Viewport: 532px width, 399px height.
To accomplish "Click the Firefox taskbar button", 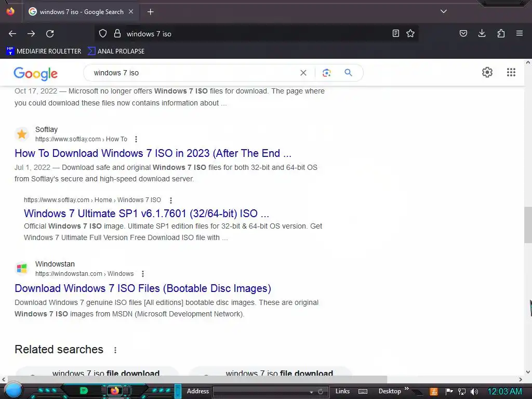I will click(115, 391).
